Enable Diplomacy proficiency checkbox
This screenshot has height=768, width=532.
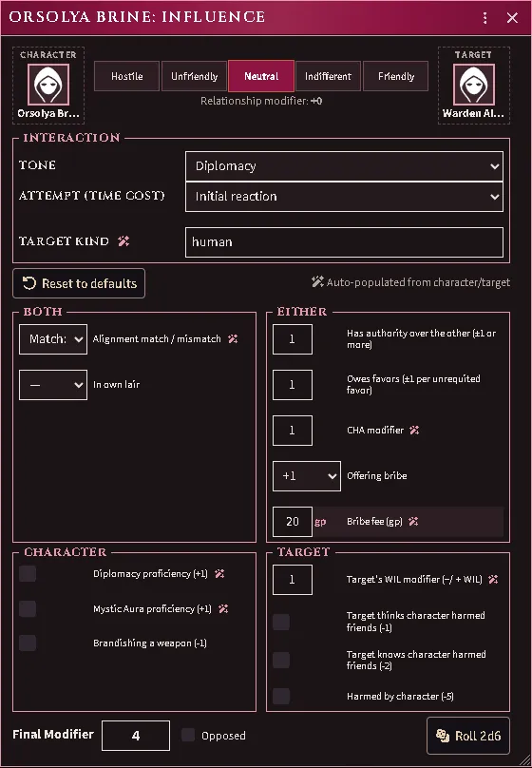(x=28, y=573)
